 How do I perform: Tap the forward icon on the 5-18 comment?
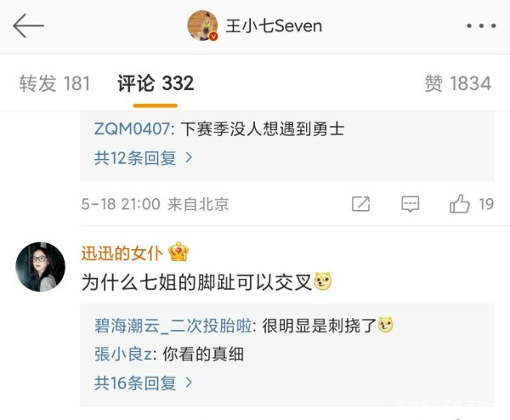(360, 204)
